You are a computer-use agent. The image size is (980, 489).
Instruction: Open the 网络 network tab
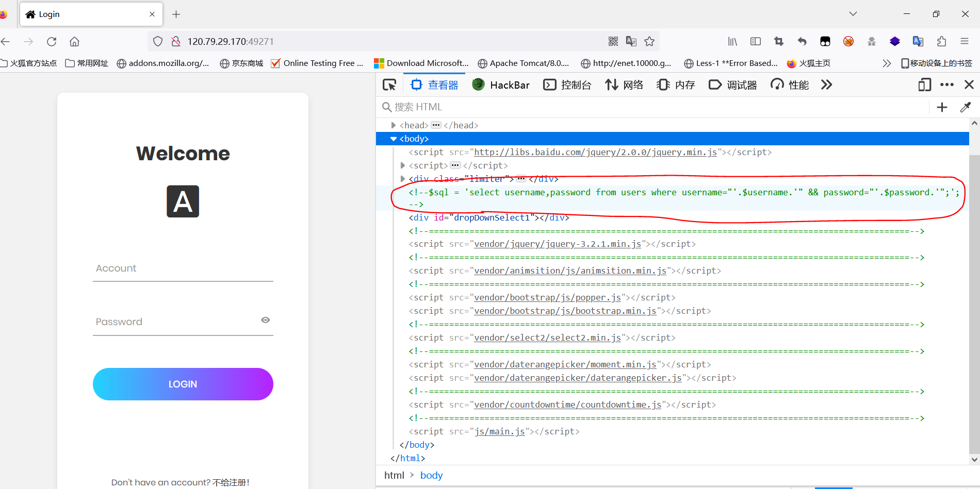click(x=624, y=85)
